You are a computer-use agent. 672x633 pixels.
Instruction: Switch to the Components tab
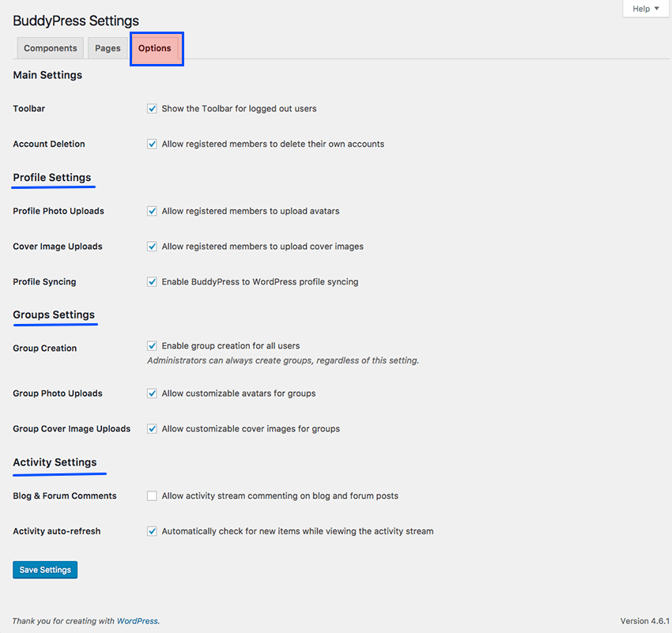(50, 48)
